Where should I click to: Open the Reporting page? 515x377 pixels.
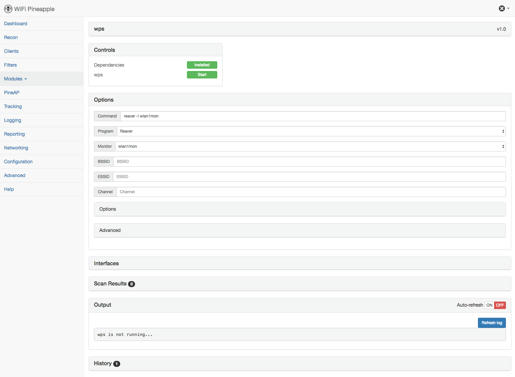pyautogui.click(x=14, y=134)
